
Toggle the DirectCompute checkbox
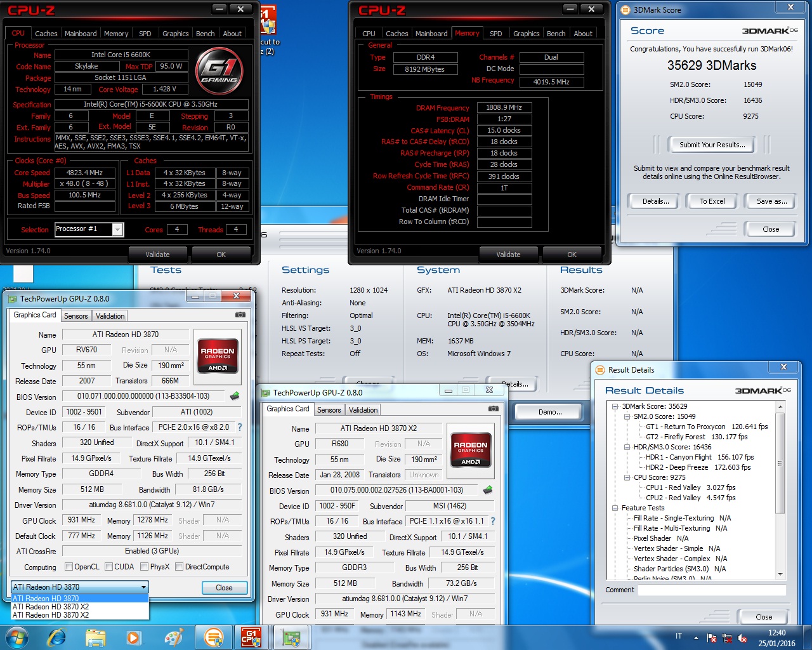[x=179, y=567]
